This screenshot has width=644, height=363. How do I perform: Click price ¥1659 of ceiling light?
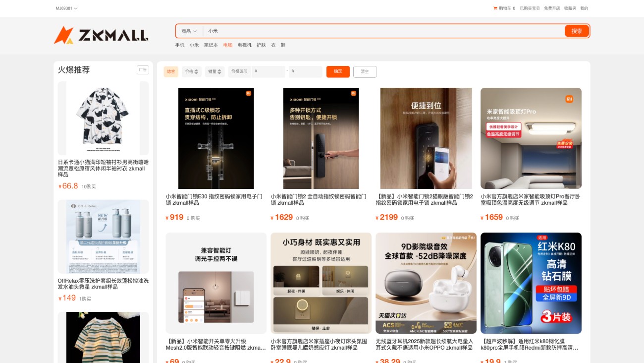tap(492, 217)
